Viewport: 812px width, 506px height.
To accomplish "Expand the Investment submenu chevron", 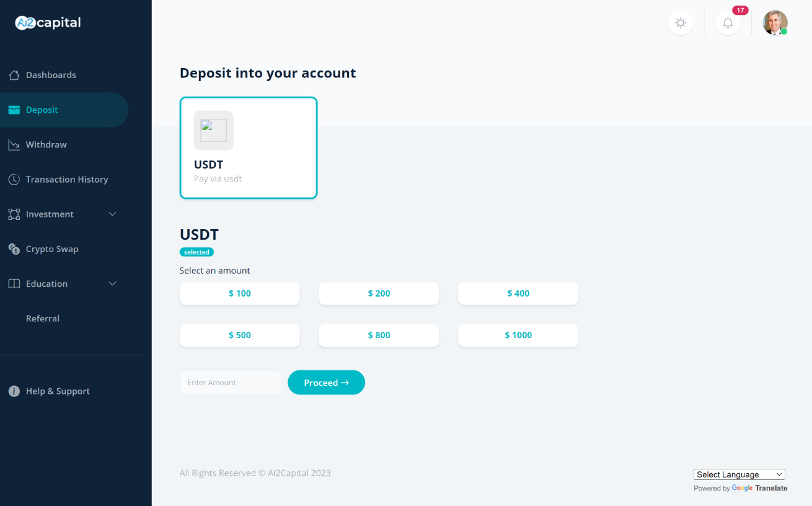I will (x=112, y=214).
